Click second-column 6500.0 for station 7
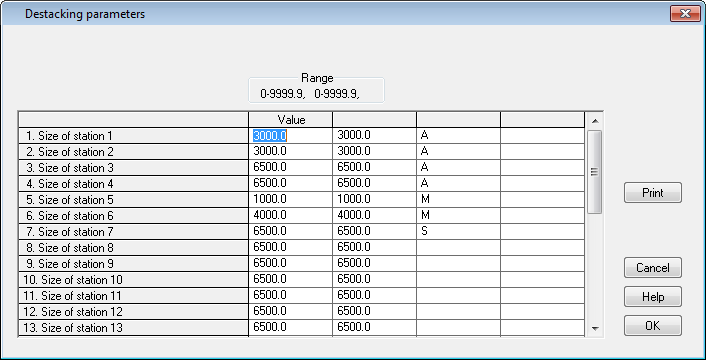Viewport: 706px width, 360px height. (375, 231)
